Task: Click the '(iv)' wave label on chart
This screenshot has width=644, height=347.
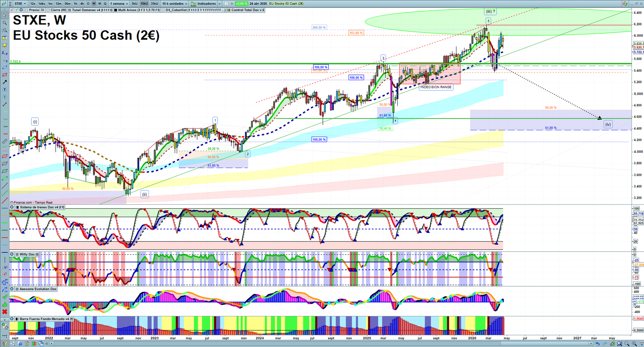Action: 608,125
